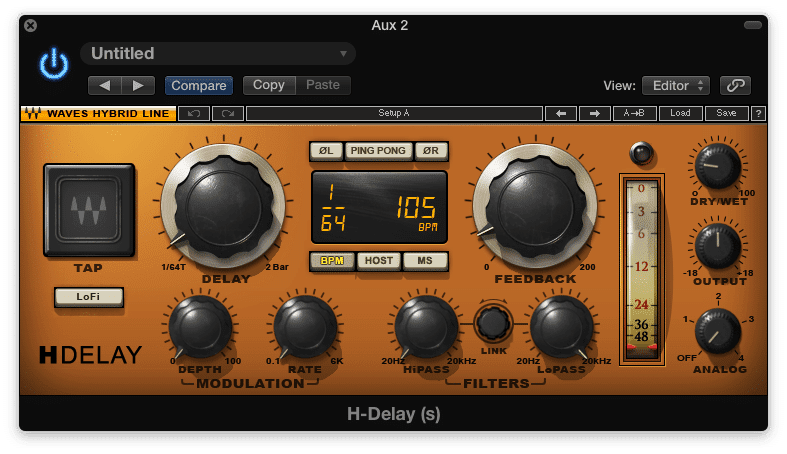Screen dimensions: 787x454
Task: Open the View Editor dropdown
Action: pos(676,86)
